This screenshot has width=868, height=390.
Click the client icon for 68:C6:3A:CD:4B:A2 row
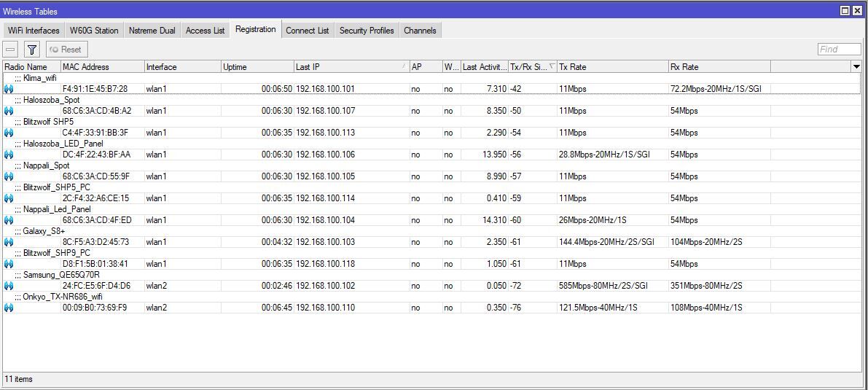[x=8, y=111]
